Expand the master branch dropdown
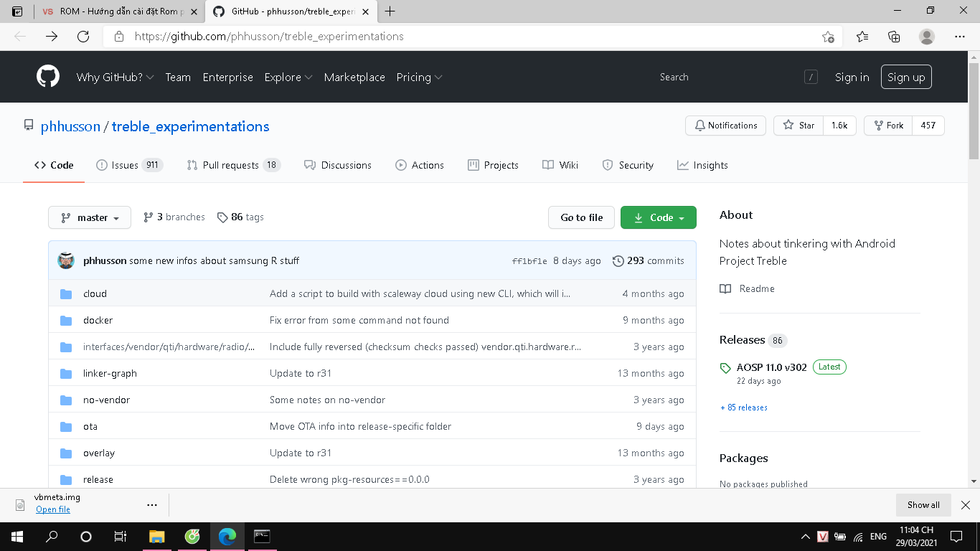The width and height of the screenshot is (980, 551). click(x=90, y=217)
